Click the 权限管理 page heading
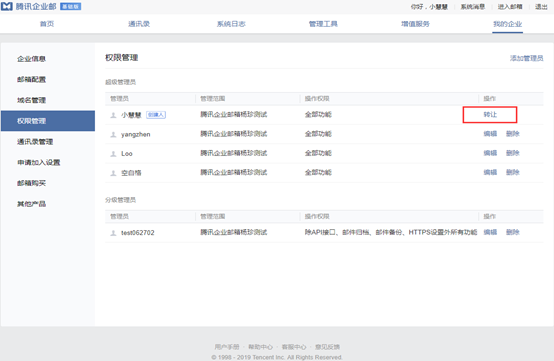The image size is (554, 361). click(x=122, y=58)
